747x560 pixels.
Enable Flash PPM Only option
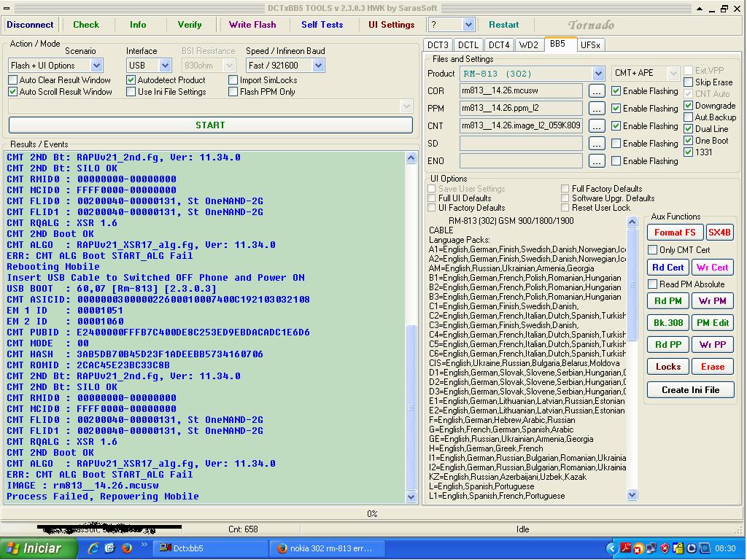[233, 92]
